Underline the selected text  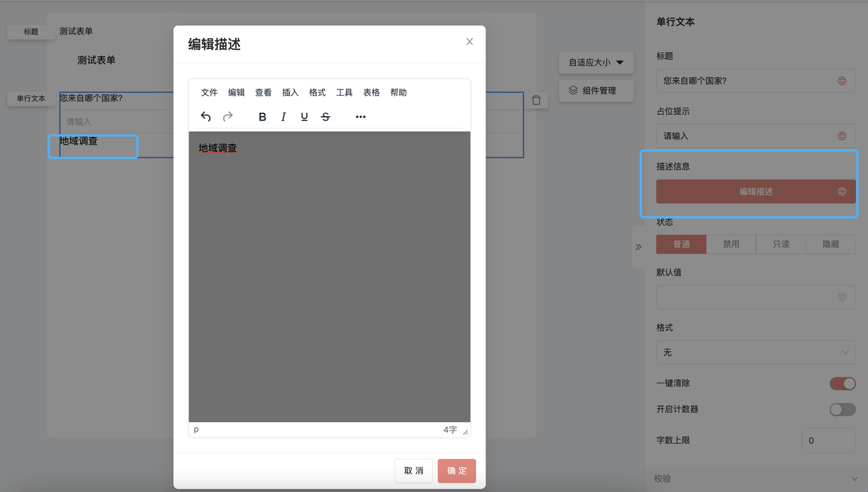[304, 117]
